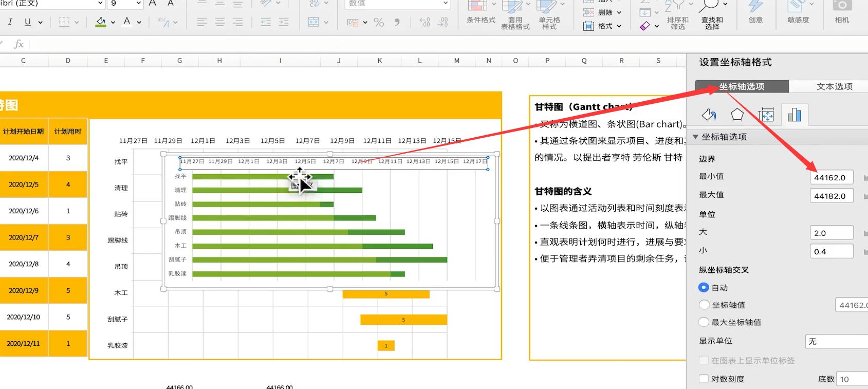
Task: Switch to the 坐标轴选项 tab
Action: coord(741,86)
